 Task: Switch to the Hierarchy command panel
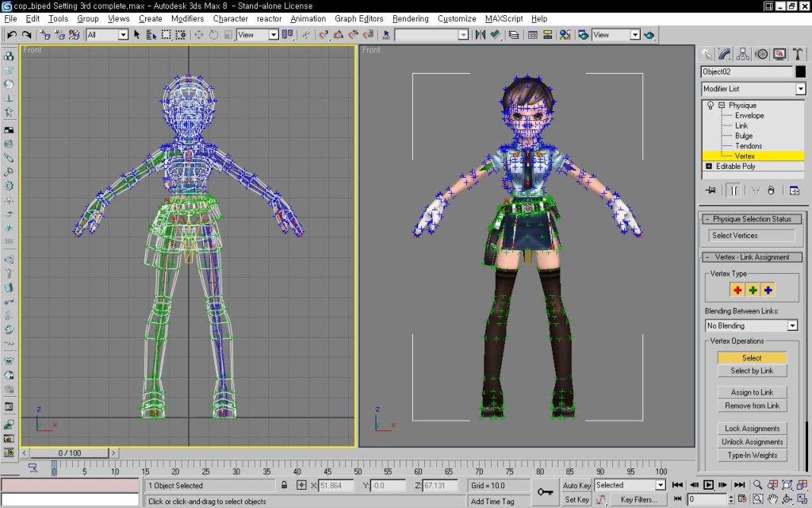click(742, 54)
